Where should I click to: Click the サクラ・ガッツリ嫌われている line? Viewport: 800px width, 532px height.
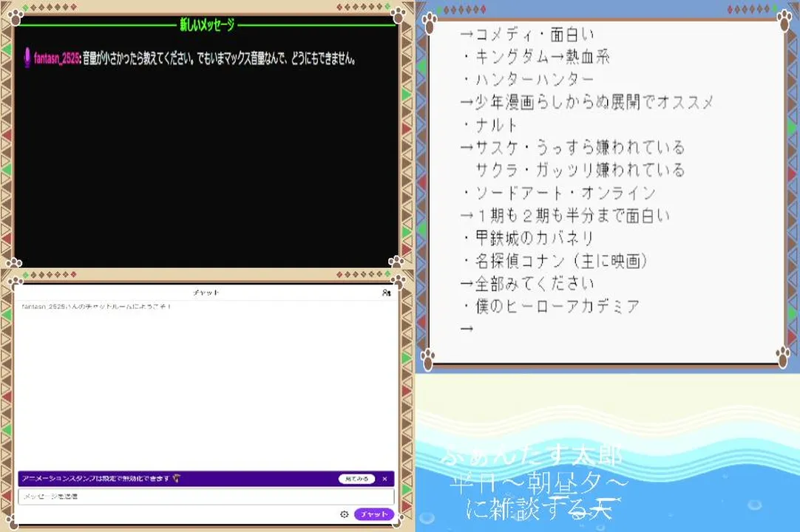pos(580,170)
